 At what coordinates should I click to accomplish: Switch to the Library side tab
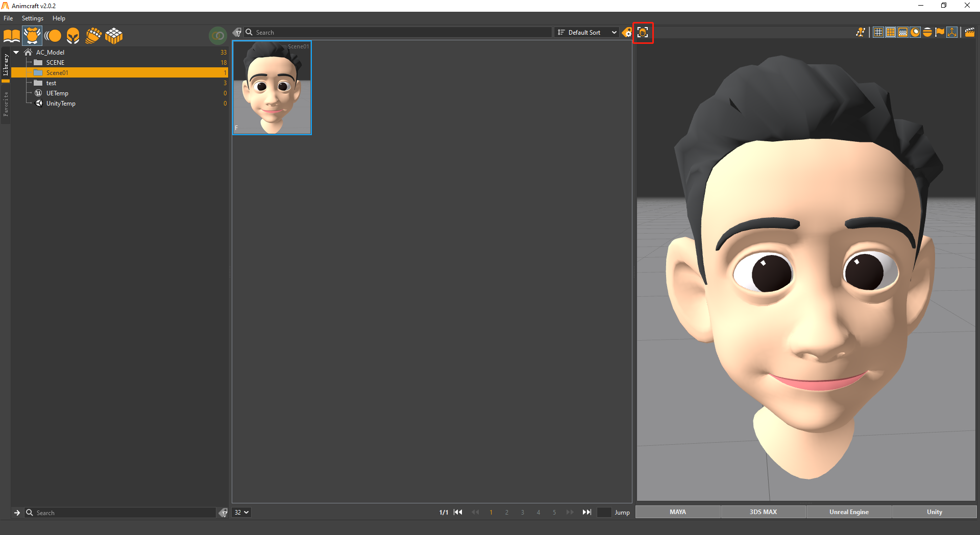(6, 65)
